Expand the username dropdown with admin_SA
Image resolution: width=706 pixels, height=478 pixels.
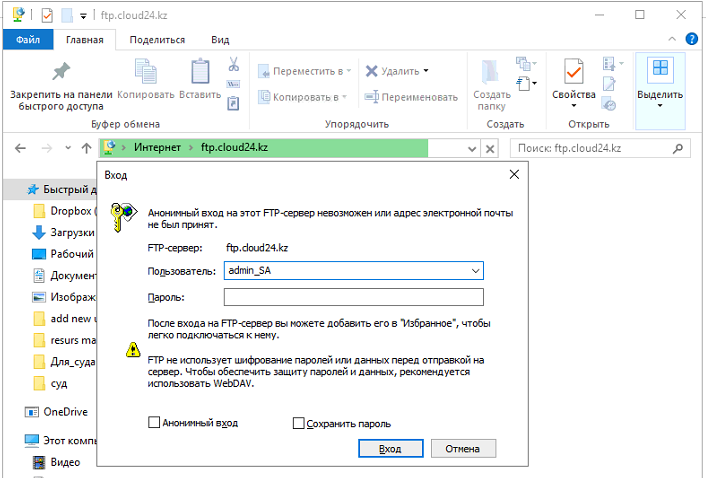tap(474, 271)
